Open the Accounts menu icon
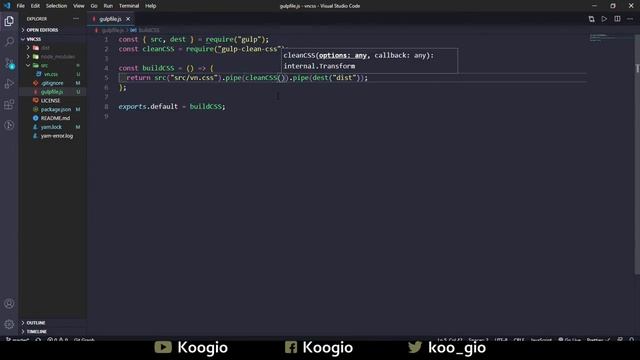Screen dimensions: 640x360 point(9,303)
